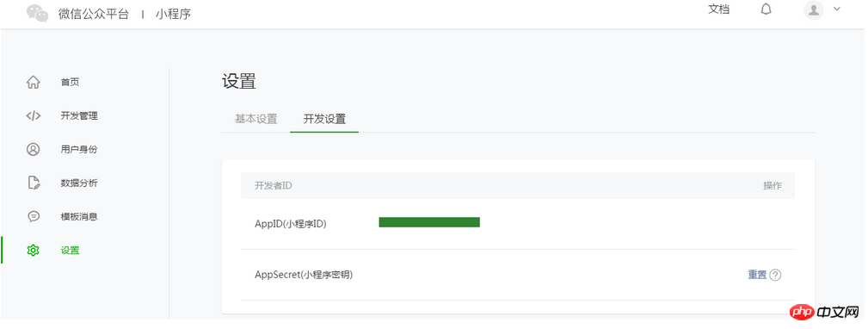Click the home icon in sidebar
This screenshot has width=868, height=329.
point(34,82)
